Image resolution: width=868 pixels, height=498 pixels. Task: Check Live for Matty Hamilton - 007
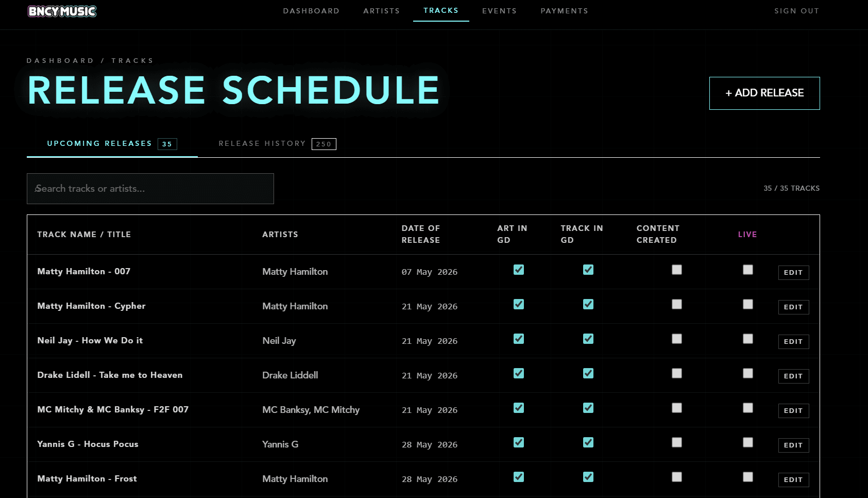click(x=748, y=270)
